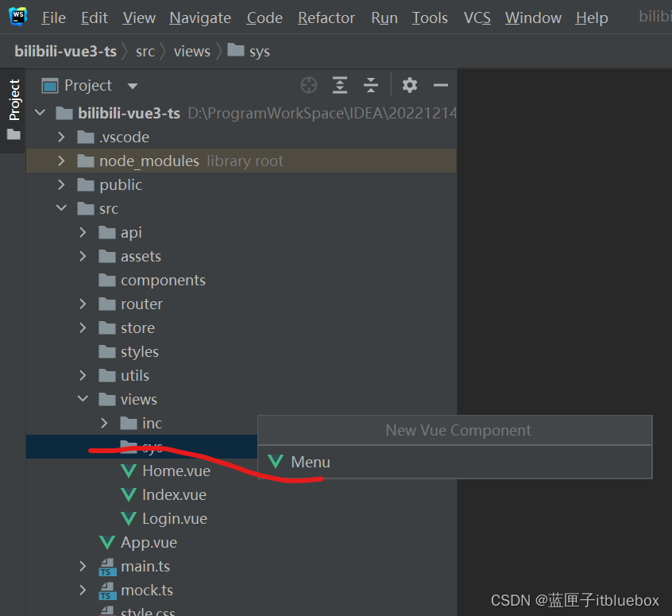Click the Vue icon beside App.vue
Screen dimensions: 672x616
(107, 543)
